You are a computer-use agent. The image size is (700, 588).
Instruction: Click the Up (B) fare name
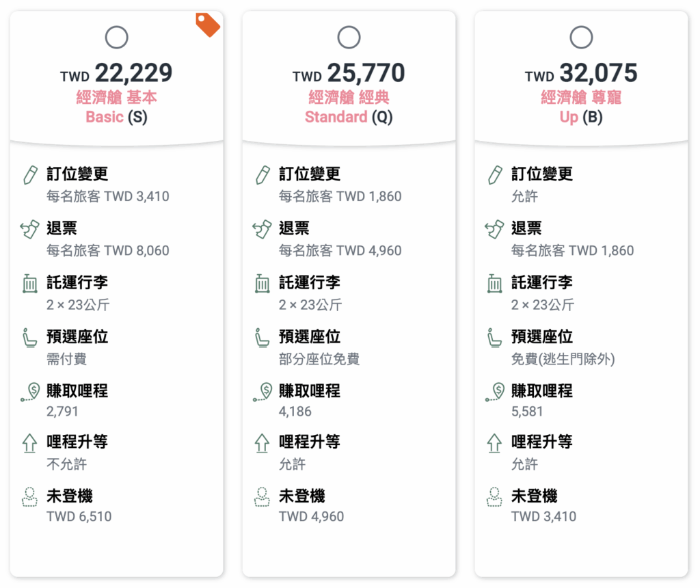click(581, 117)
